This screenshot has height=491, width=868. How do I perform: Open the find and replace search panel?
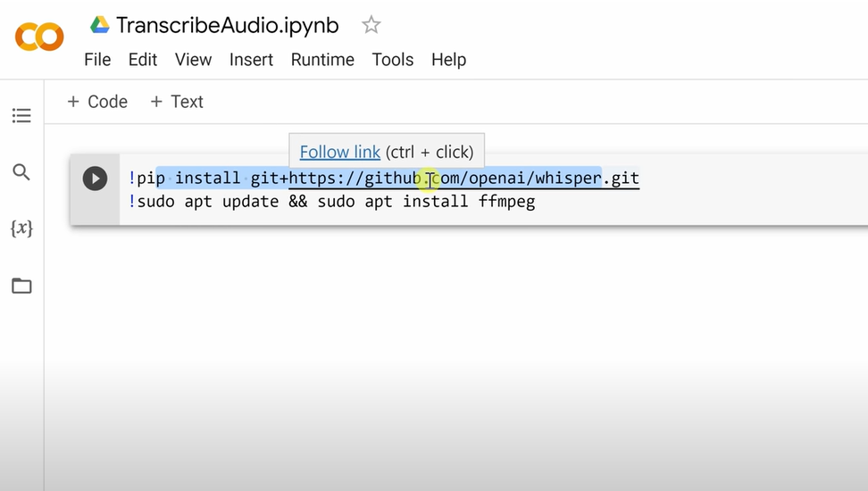pos(21,172)
